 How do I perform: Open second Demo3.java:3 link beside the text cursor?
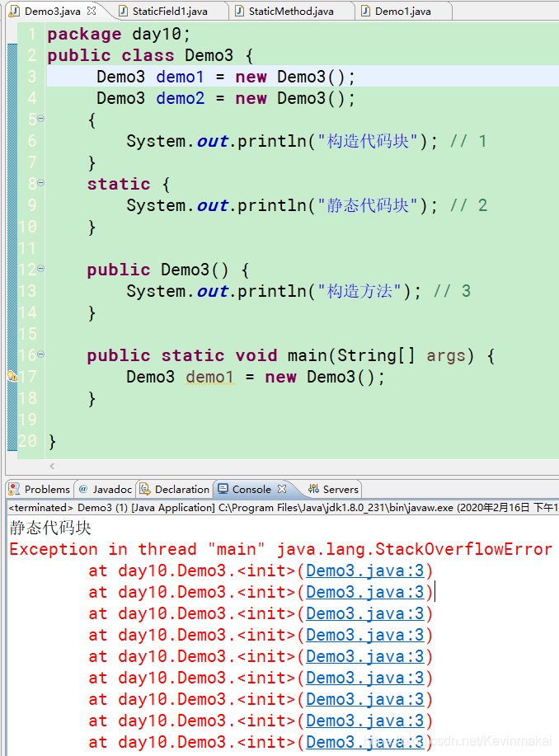(x=365, y=592)
